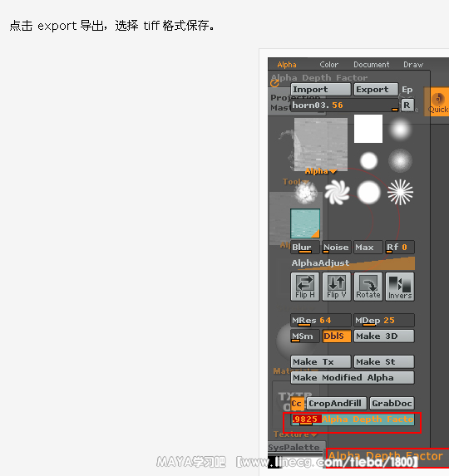The height and width of the screenshot is (476, 449).
Task: Adjust the Alpha Depth Factor slider
Action: coord(353,420)
